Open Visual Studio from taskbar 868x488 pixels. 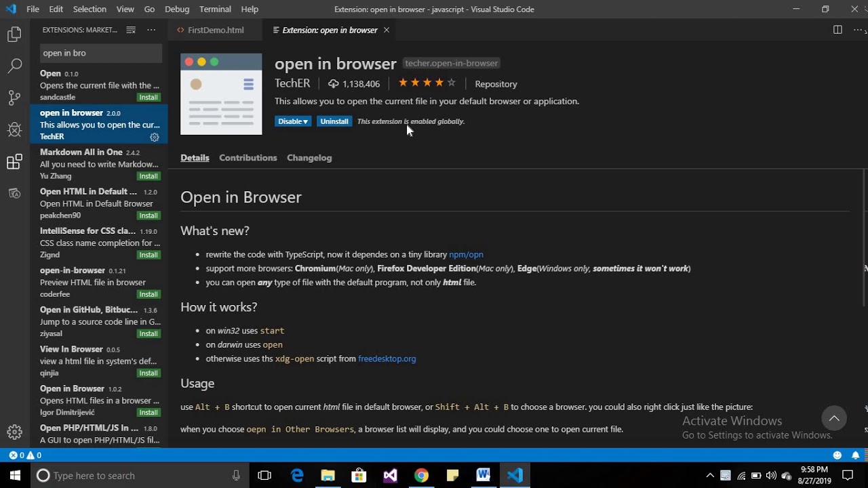390,475
